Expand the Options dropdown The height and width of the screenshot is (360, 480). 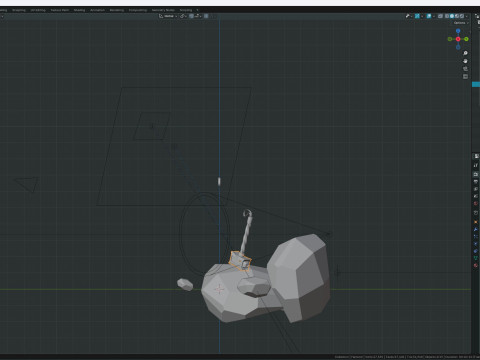coord(461,23)
